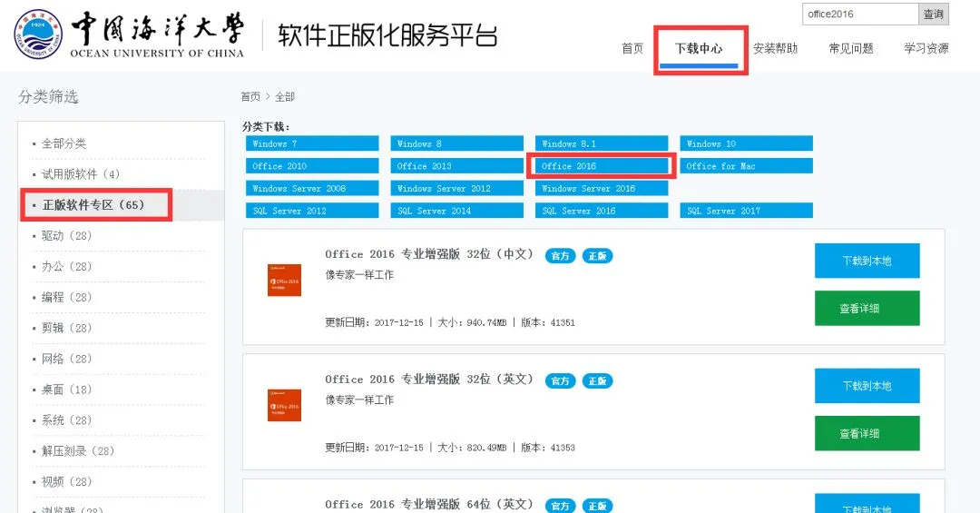The image size is (980, 513).
Task: Filter downloads by Windows 8
Action: pos(456,143)
